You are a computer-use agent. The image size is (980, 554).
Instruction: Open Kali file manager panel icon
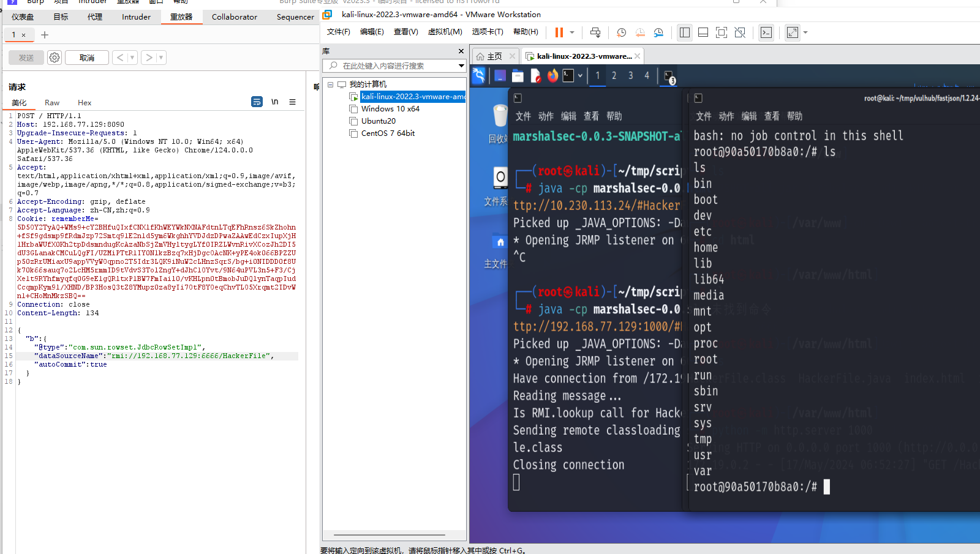point(518,75)
